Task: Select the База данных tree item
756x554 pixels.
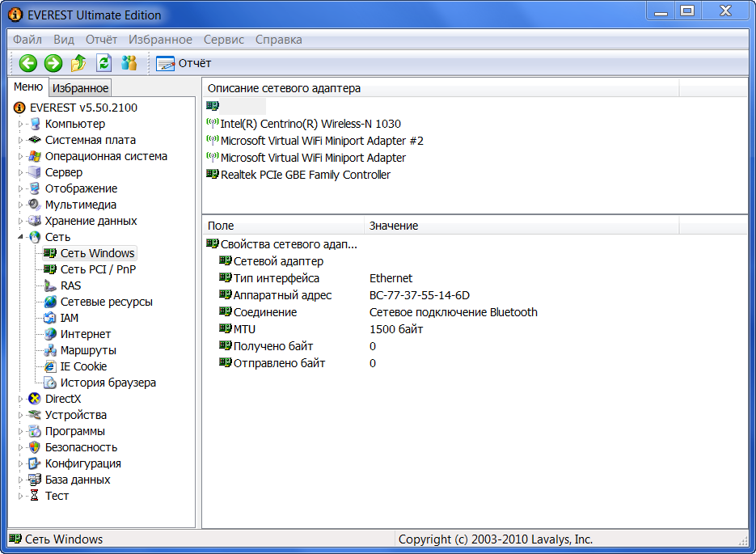Action: [78, 480]
